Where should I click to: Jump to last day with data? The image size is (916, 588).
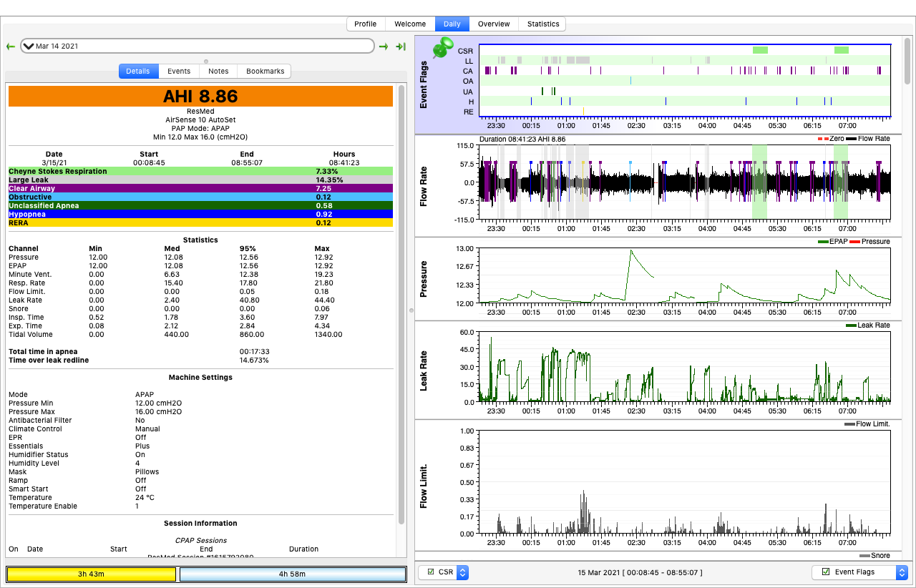point(400,46)
